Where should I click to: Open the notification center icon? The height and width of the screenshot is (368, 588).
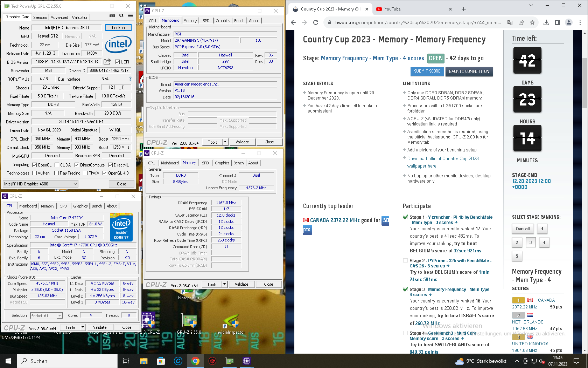tap(576, 361)
